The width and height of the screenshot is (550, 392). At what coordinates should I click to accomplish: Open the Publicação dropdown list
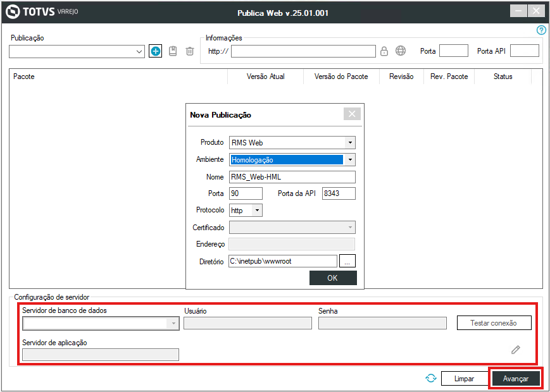[x=139, y=52]
